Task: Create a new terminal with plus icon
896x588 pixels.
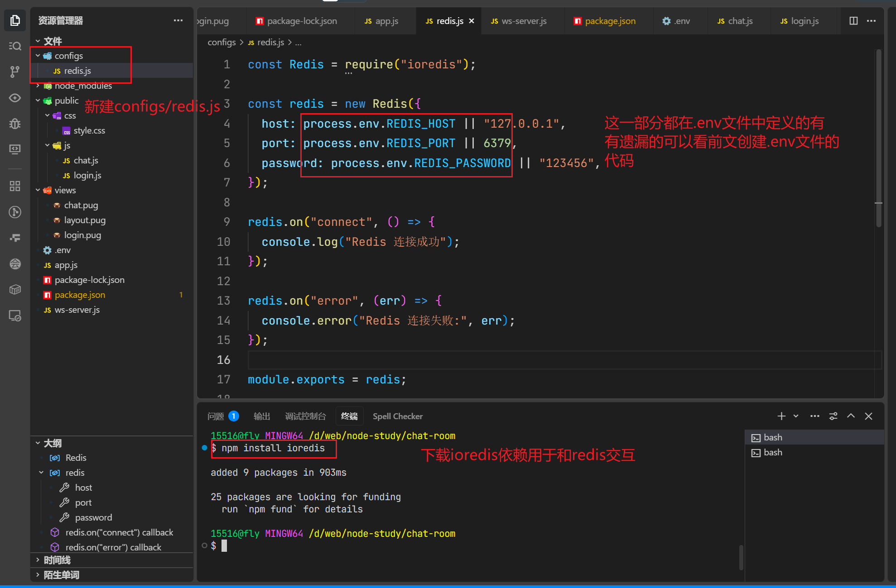Action: pyautogui.click(x=781, y=416)
